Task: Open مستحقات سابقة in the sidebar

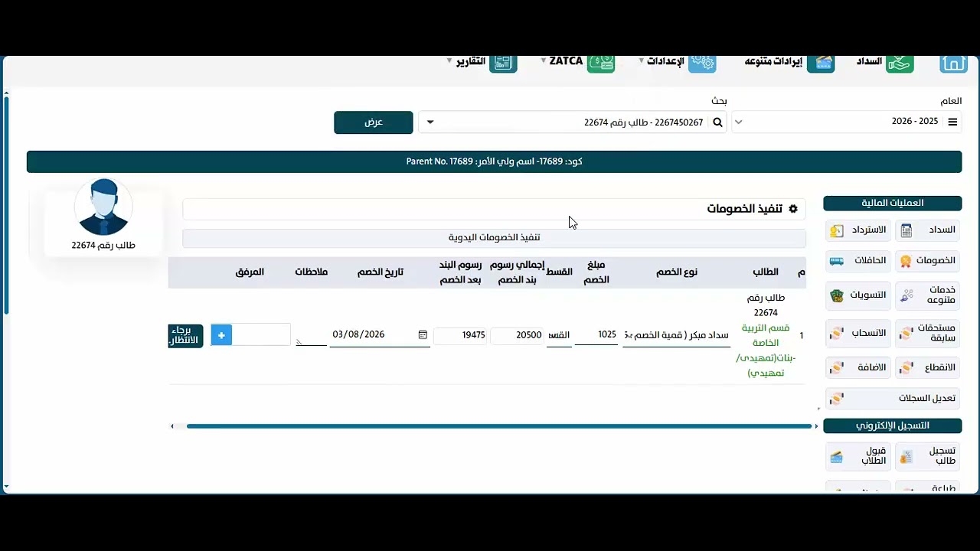Action: coord(927,333)
